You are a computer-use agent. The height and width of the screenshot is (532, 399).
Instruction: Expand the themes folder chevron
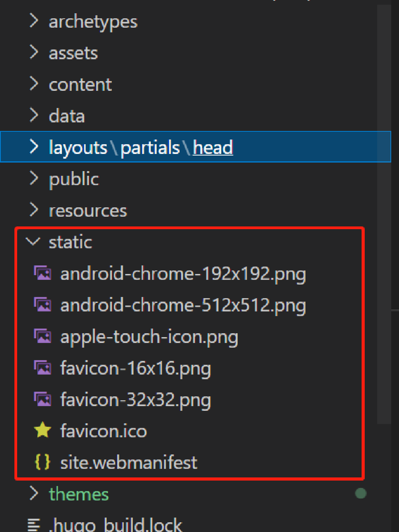[34, 493]
